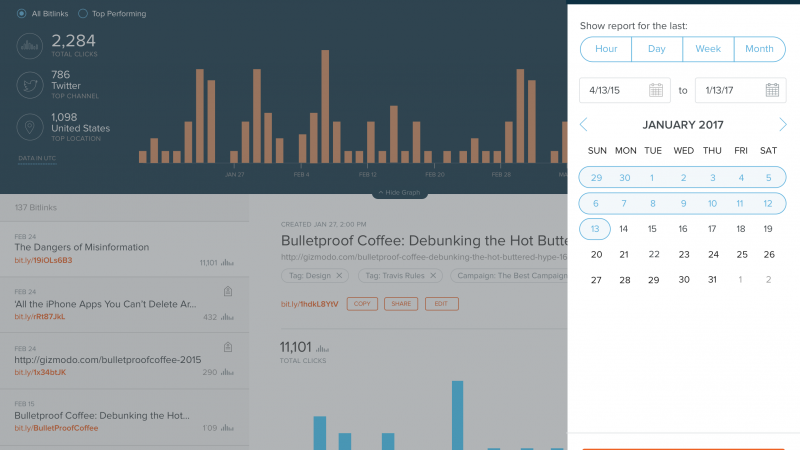Select the Month report range
Viewport: 800px width, 450px height.
[760, 49]
